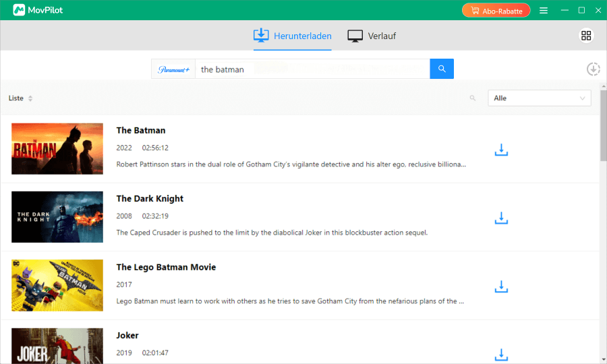Click the title 'Joker'
Viewport: 607px width, 364px height.
(x=127, y=336)
